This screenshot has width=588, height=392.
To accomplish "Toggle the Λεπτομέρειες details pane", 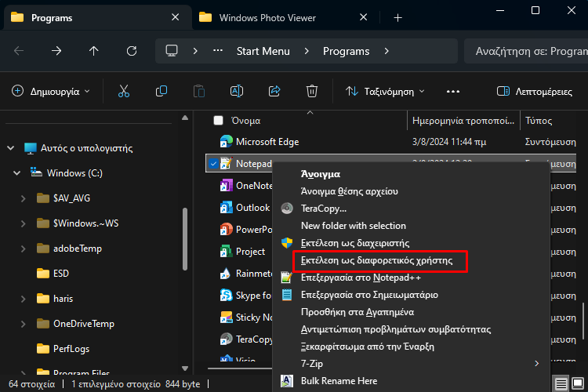I will (535, 92).
